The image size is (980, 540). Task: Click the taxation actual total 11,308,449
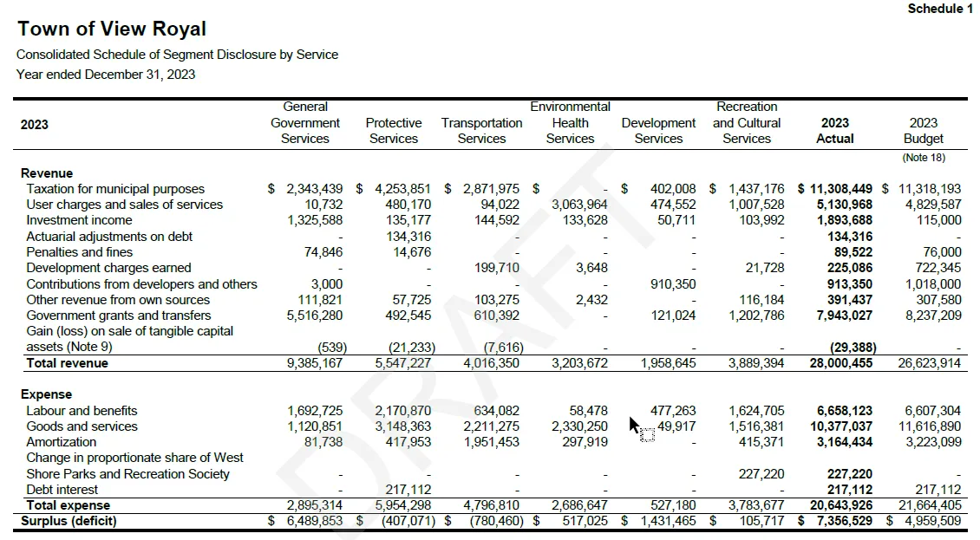tap(840, 189)
